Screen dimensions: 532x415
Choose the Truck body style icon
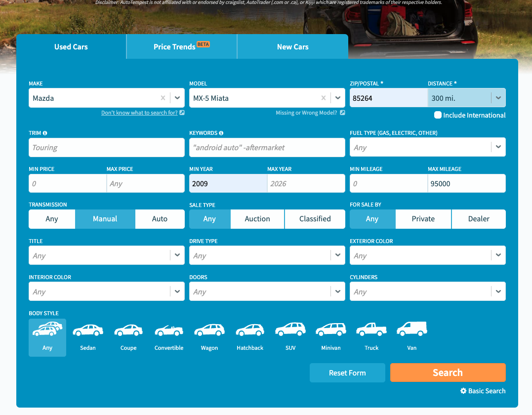point(371,330)
